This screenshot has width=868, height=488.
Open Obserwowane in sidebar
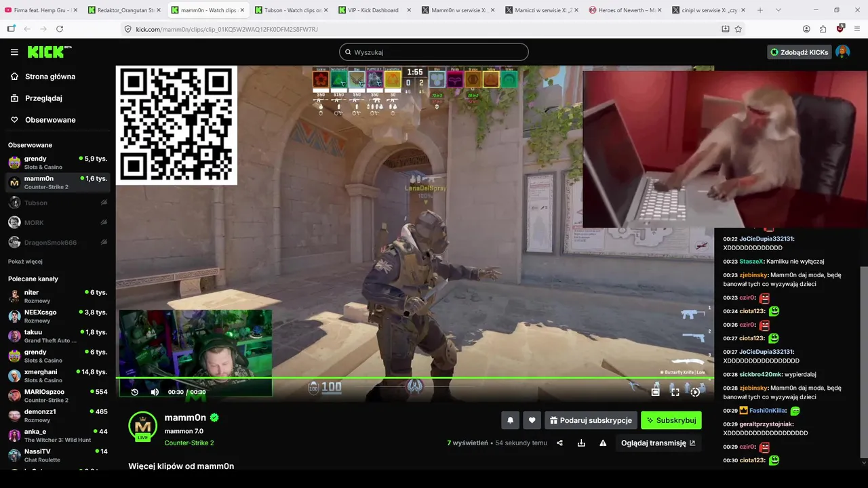(50, 120)
